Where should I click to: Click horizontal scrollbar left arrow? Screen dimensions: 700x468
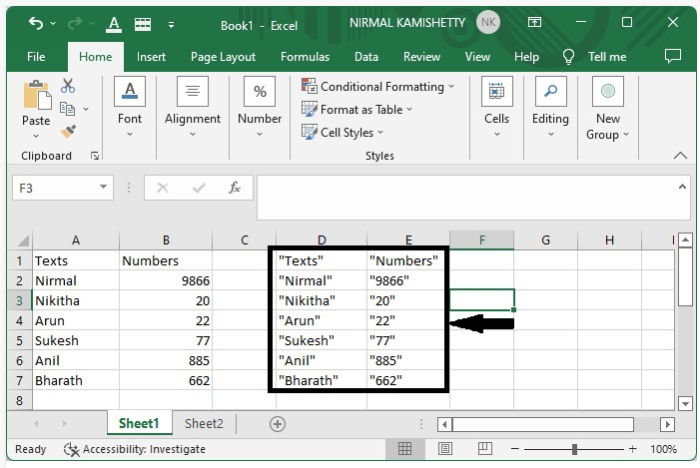click(x=444, y=424)
